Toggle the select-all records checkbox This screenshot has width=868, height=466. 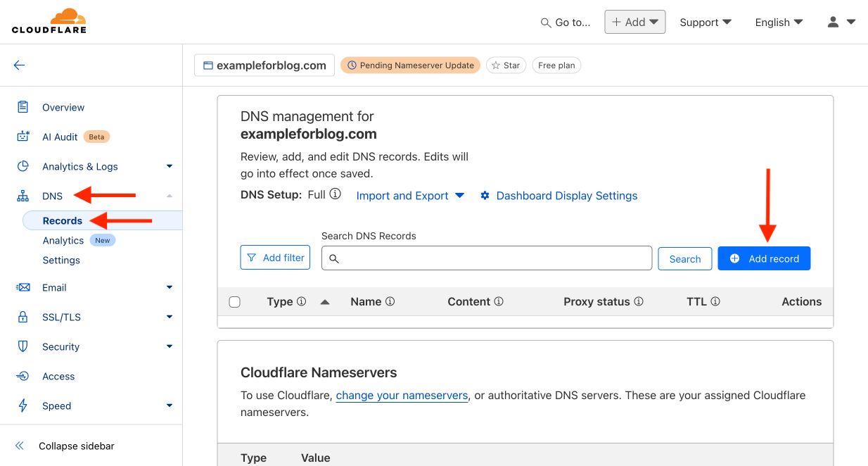coord(235,302)
